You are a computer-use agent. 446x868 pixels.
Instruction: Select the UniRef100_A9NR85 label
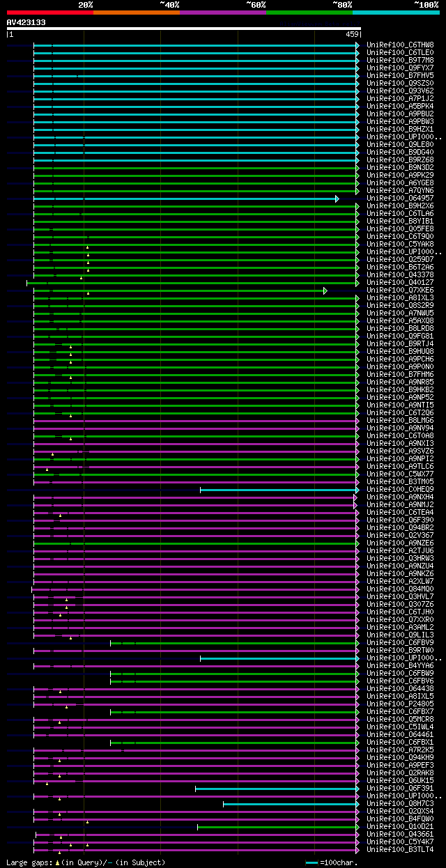pyautogui.click(x=400, y=382)
